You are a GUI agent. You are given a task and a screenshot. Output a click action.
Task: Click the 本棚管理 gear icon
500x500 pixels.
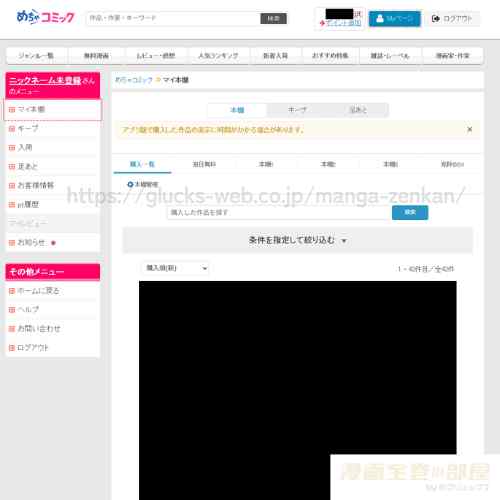click(x=130, y=184)
